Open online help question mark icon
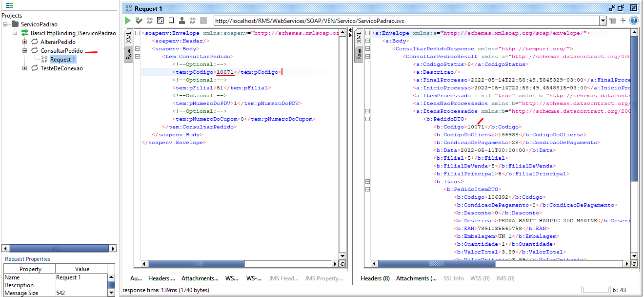644x297 pixels. click(x=634, y=21)
